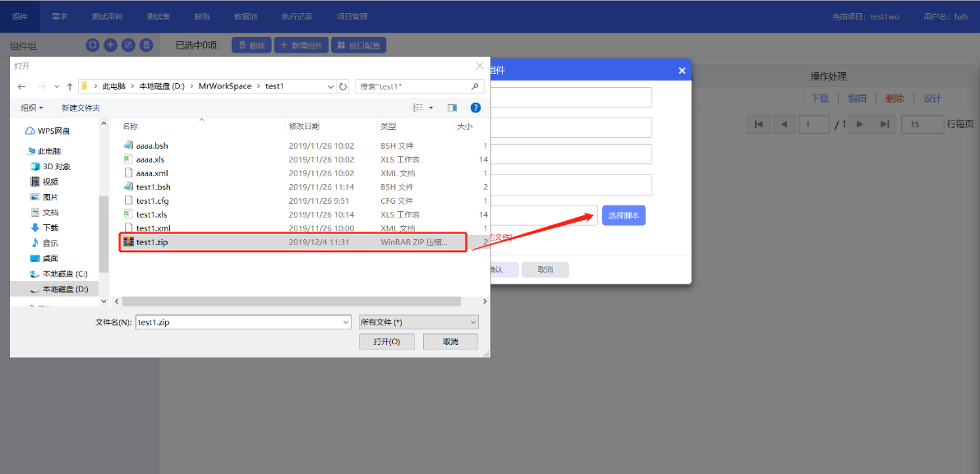Image resolution: width=980 pixels, height=474 pixels.
Task: Go up one folder with up arrow
Action: tap(70, 86)
